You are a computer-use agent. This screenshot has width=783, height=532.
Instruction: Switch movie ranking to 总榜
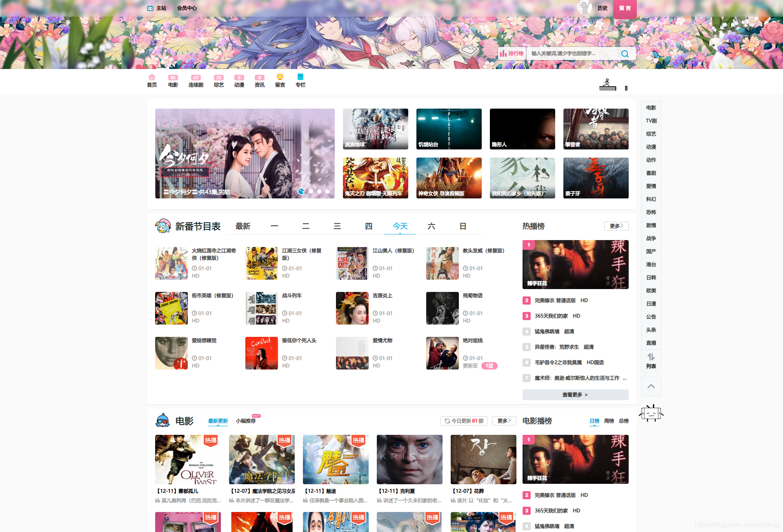(623, 421)
